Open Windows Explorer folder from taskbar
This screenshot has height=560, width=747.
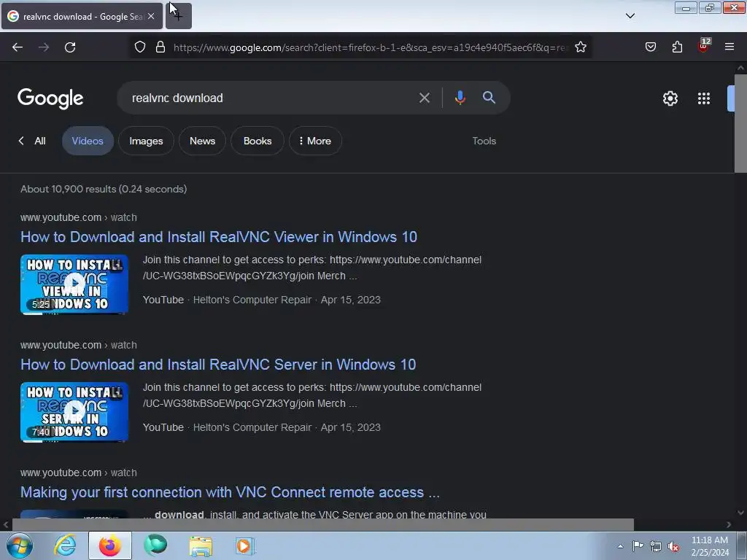[201, 545]
